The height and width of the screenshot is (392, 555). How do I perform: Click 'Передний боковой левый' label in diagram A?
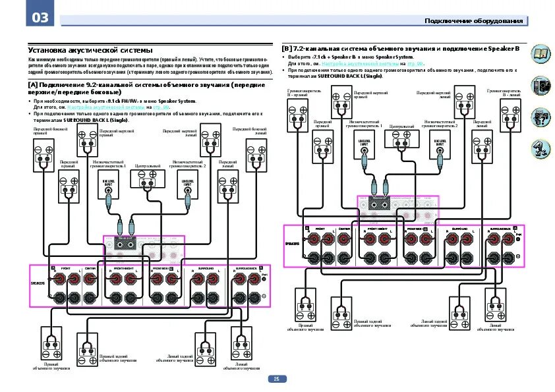click(x=250, y=131)
